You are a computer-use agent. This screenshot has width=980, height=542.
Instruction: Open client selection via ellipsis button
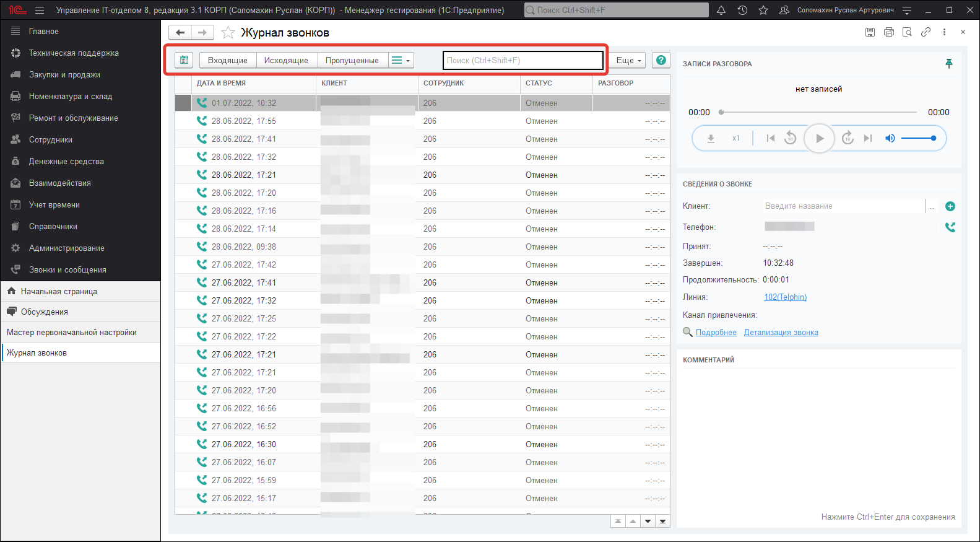point(932,206)
